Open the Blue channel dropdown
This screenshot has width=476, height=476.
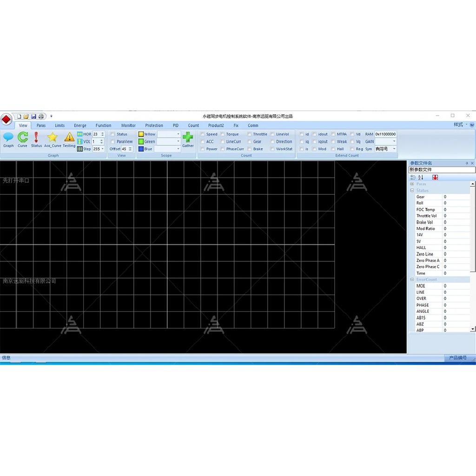(178, 149)
